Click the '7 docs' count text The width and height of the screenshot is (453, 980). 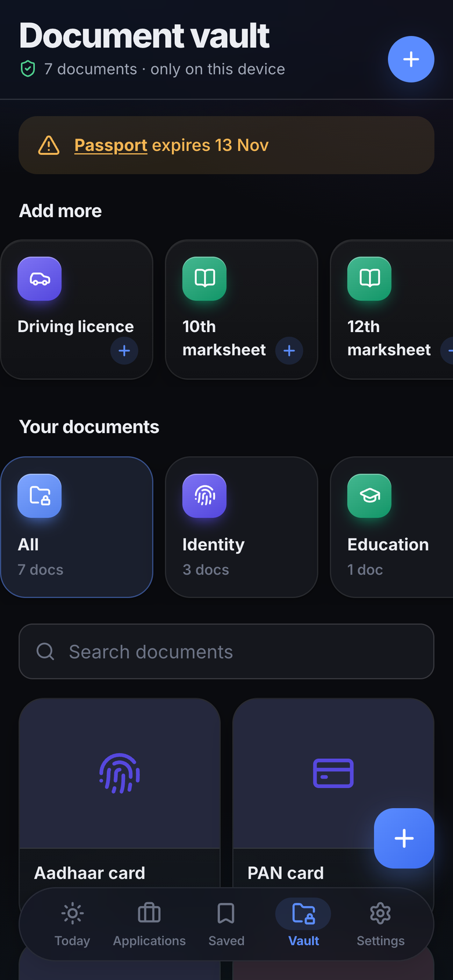(x=41, y=570)
